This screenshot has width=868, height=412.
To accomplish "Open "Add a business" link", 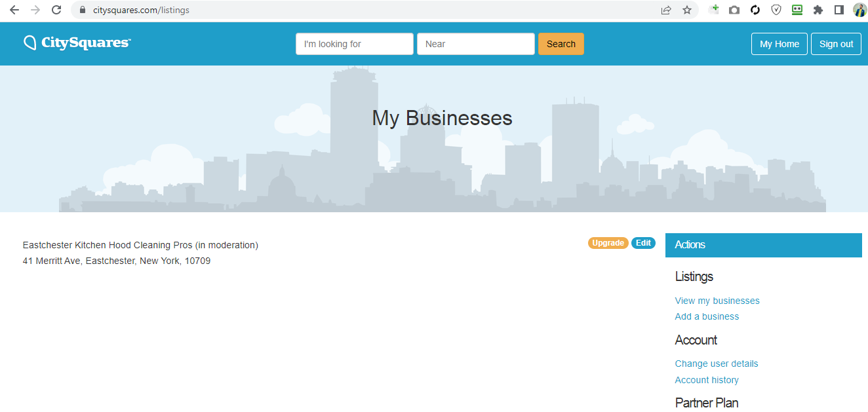I will pyautogui.click(x=707, y=316).
